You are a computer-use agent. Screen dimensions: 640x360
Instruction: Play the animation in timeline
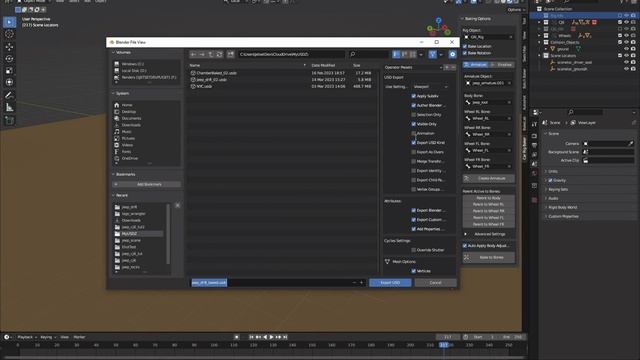(271, 337)
